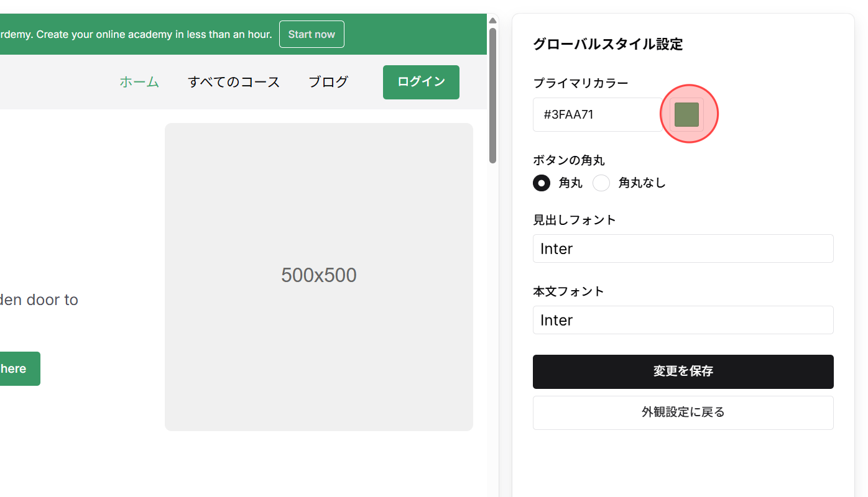This screenshot has height=497, width=868.
Task: Click the green announcement banner text
Action: click(x=137, y=34)
